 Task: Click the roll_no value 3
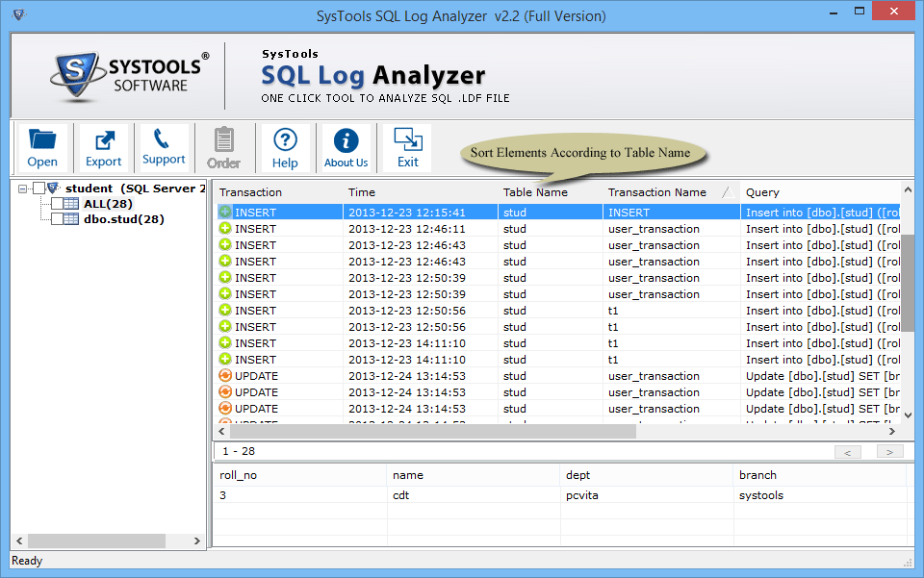[222, 495]
